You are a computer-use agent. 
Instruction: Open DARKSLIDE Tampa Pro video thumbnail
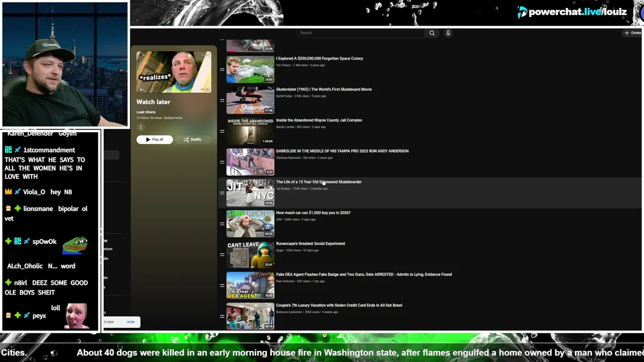250,162
